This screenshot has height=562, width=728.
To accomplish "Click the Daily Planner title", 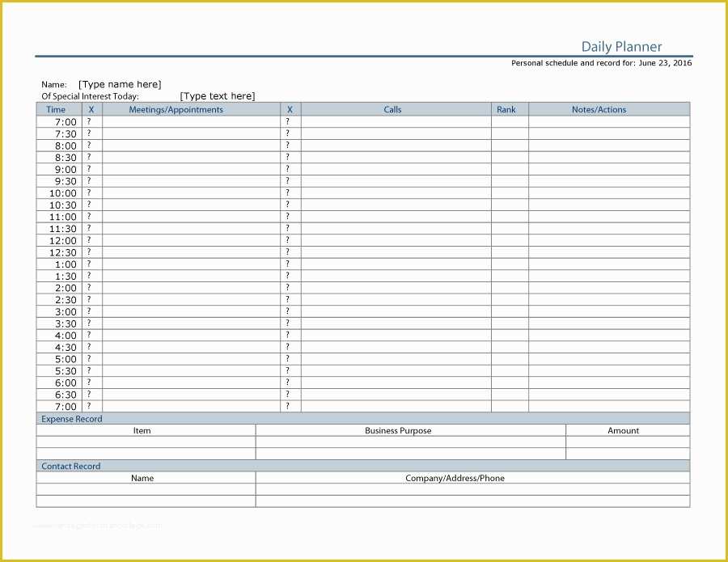I will (621, 46).
